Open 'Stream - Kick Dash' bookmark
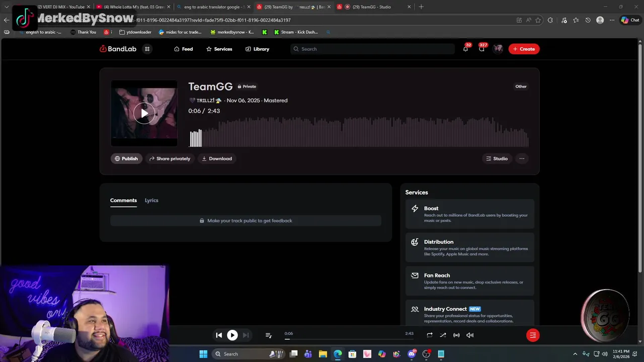The image size is (644, 362). [296, 32]
